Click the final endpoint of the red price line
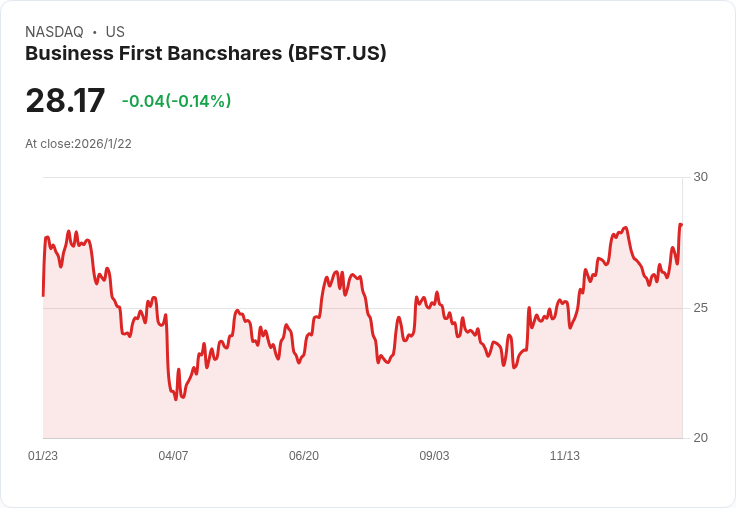 coord(681,224)
